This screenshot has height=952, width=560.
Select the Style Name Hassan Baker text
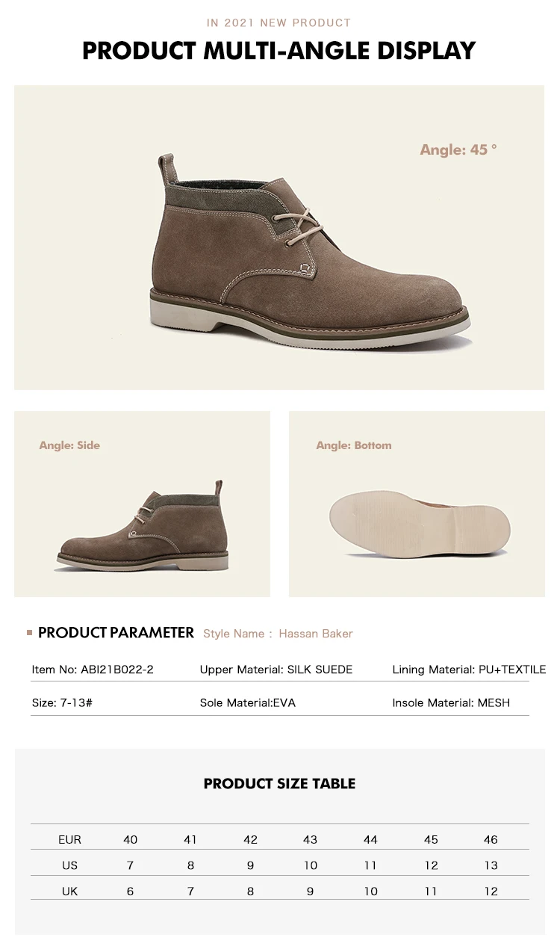278,634
